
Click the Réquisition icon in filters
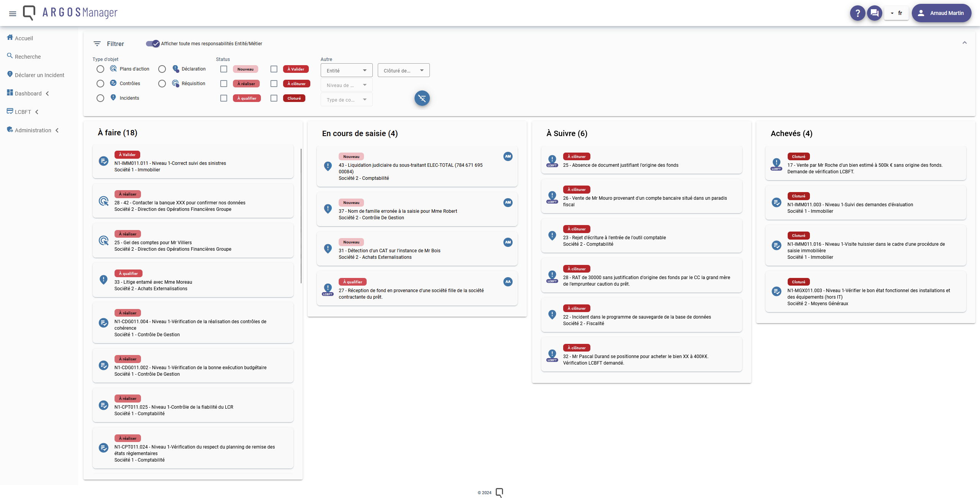[175, 83]
